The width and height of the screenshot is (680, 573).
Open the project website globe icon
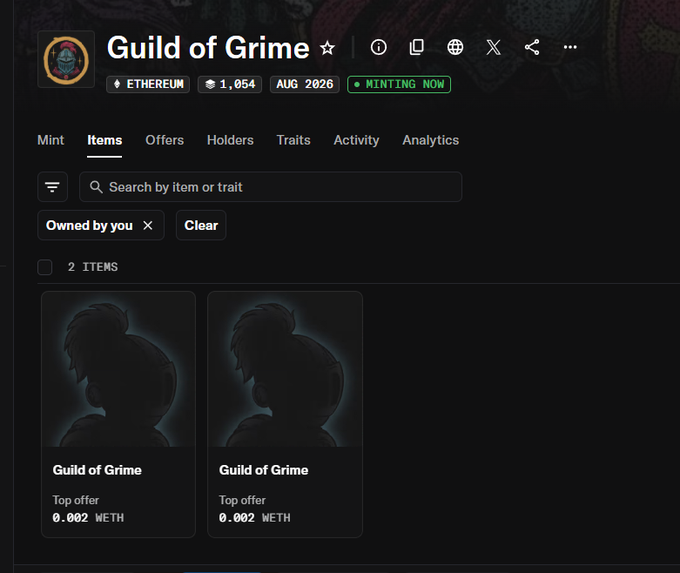click(455, 47)
